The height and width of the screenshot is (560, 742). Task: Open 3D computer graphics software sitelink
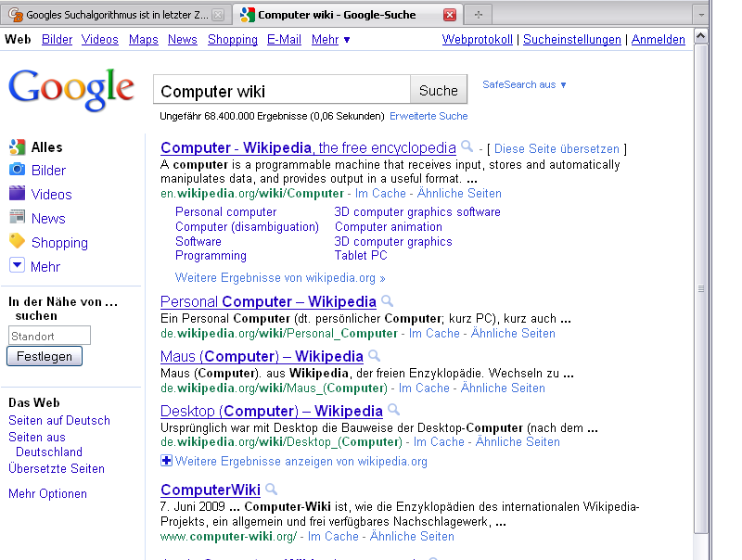tap(416, 212)
